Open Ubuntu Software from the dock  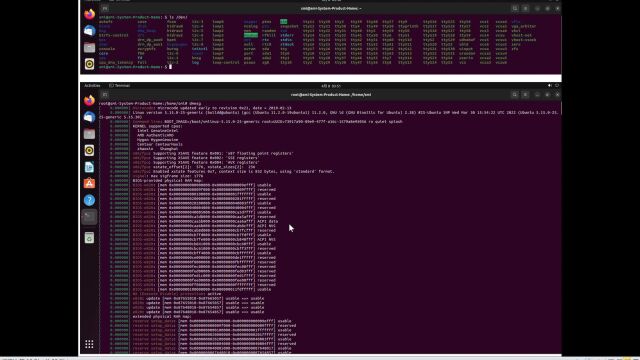pos(89,184)
